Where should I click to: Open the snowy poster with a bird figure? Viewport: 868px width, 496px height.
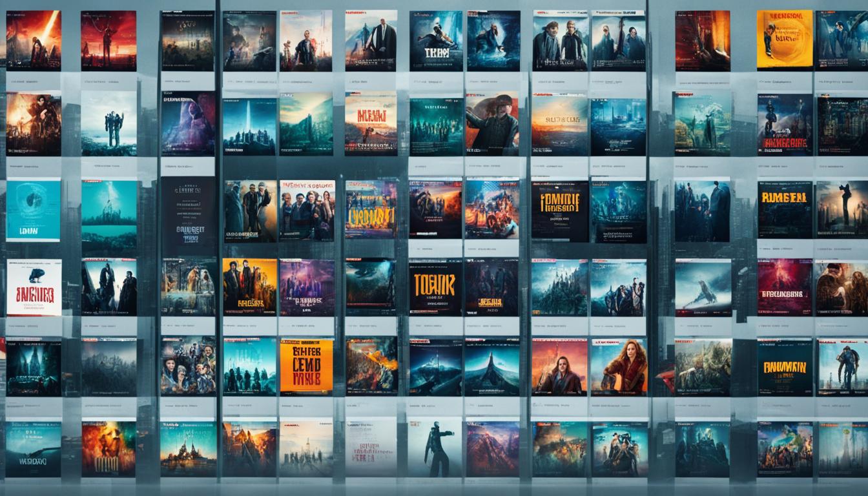click(x=703, y=287)
